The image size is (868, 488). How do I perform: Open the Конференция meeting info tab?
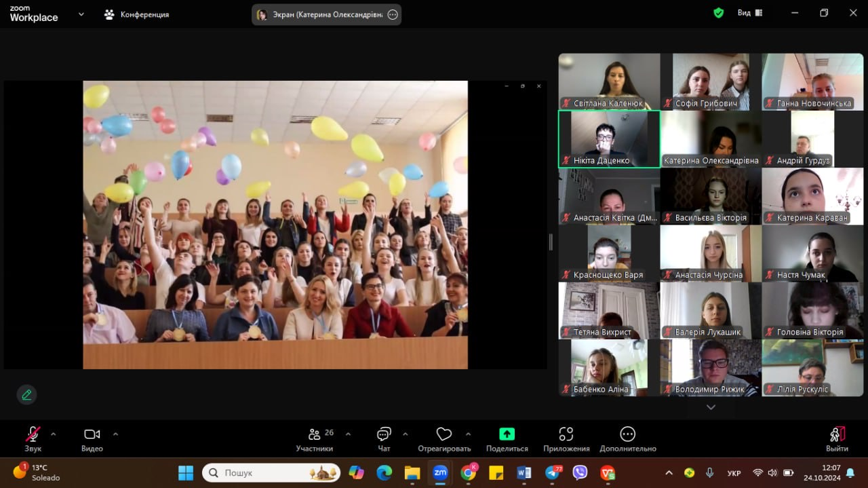click(x=136, y=14)
